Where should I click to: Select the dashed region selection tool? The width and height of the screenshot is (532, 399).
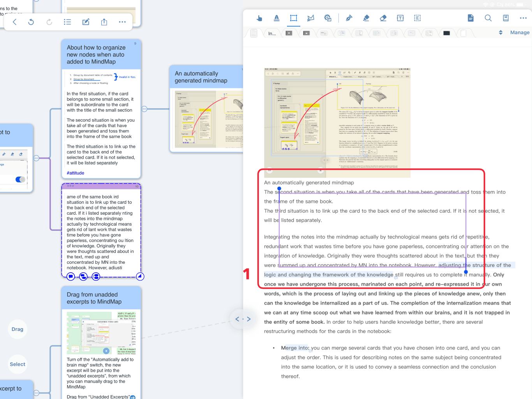pos(417,18)
